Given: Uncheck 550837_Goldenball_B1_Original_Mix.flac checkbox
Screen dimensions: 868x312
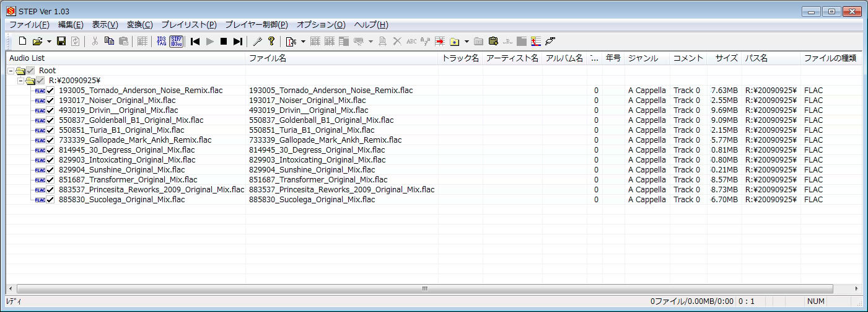Looking at the screenshot, I should 51,120.
